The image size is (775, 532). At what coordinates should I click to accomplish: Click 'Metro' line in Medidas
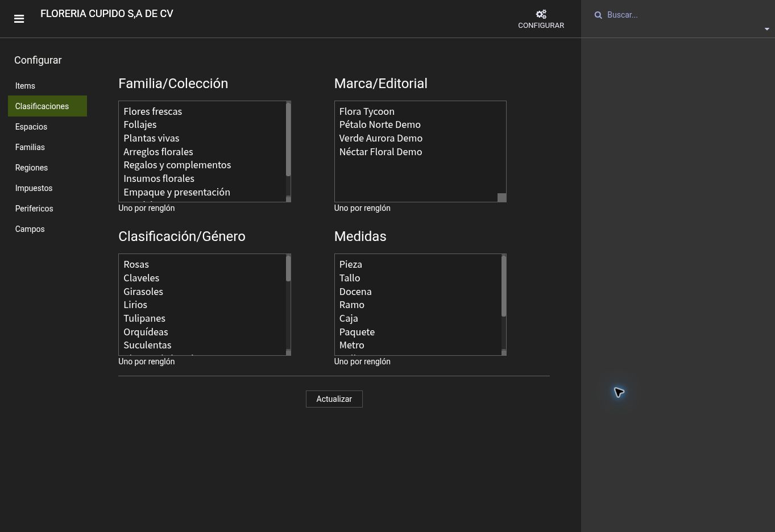click(352, 345)
